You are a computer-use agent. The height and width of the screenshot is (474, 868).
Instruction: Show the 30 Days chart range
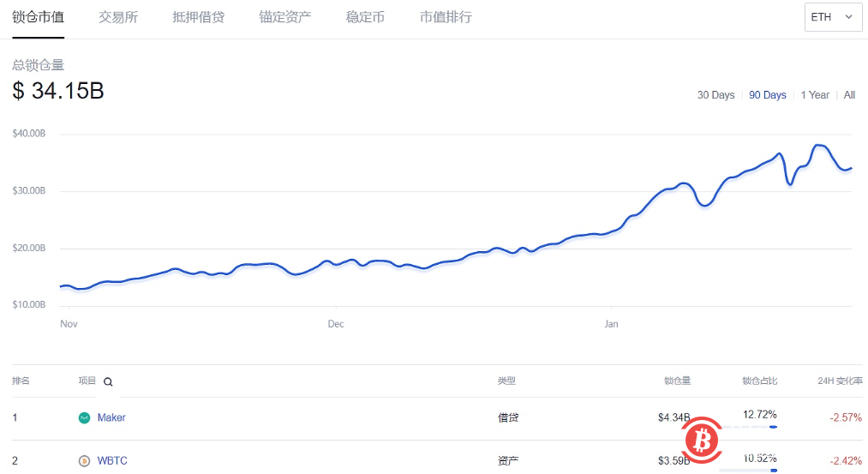[x=715, y=95]
